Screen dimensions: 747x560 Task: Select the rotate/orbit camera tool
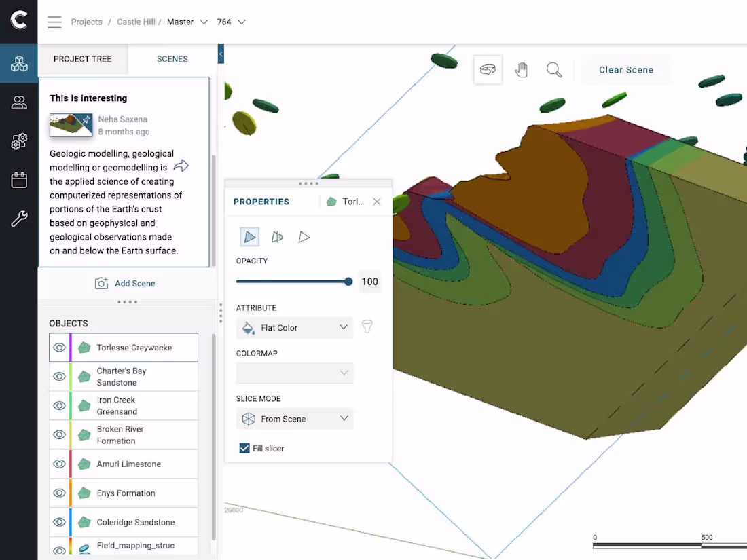pos(488,69)
